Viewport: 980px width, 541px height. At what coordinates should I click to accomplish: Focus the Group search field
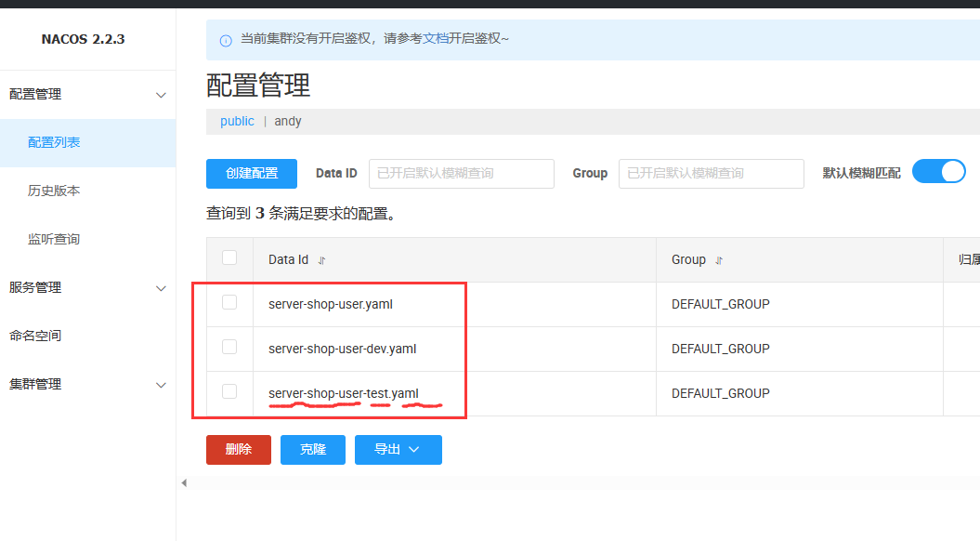pos(711,173)
